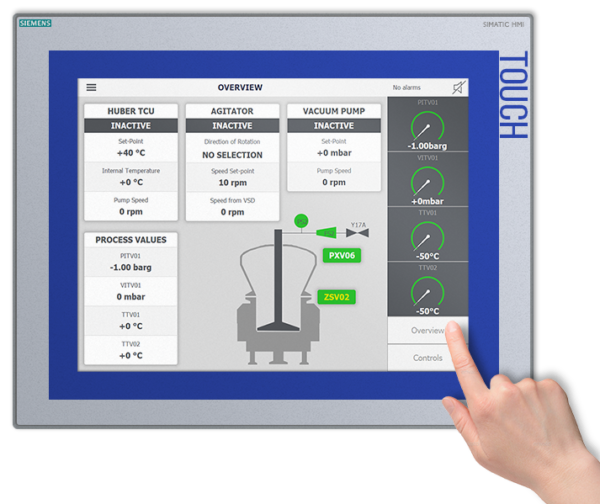Viewport: 600px width, 504px height.
Task: Mute alarms with the crossed speaker icon
Action: pos(457,88)
